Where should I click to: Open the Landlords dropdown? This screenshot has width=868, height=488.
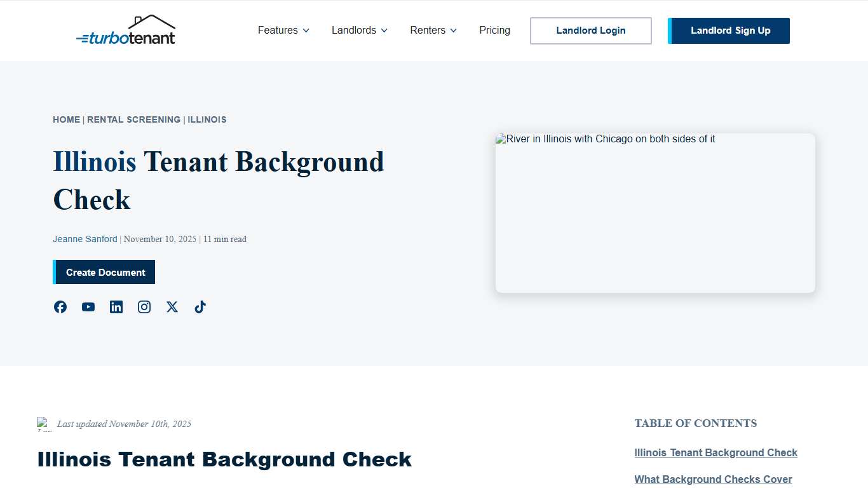[x=359, y=30]
